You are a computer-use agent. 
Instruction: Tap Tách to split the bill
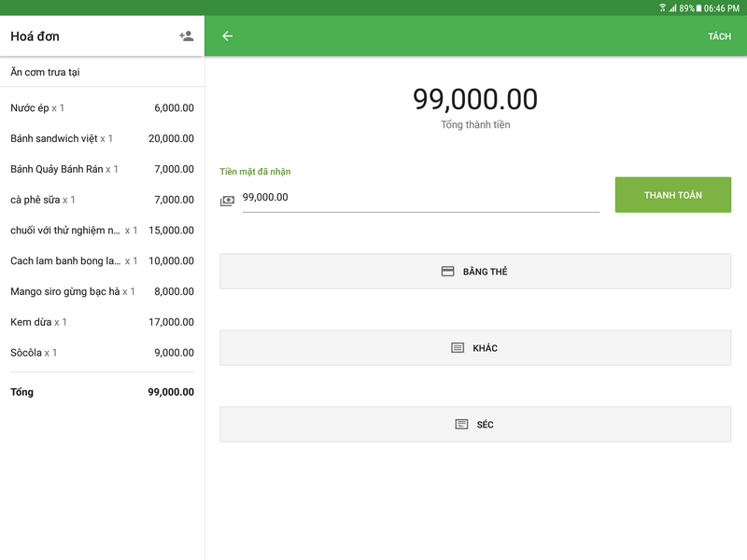(719, 36)
